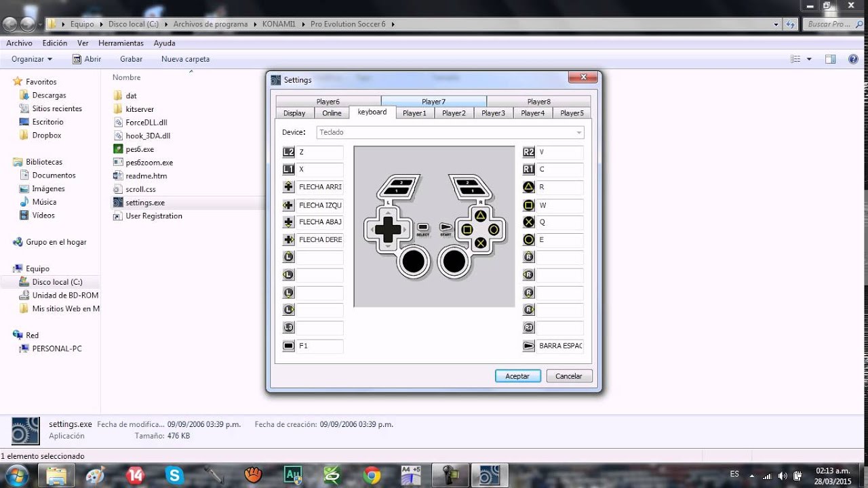This screenshot has height=488, width=868.
Task: Click the R1 button icon
Action: click(529, 169)
